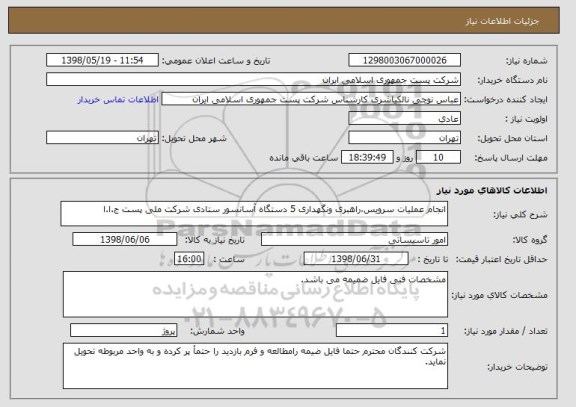Viewport: 576px width, 407px height.
Task: Click the شهر محل تحویل field تهران
Action: coord(102,138)
